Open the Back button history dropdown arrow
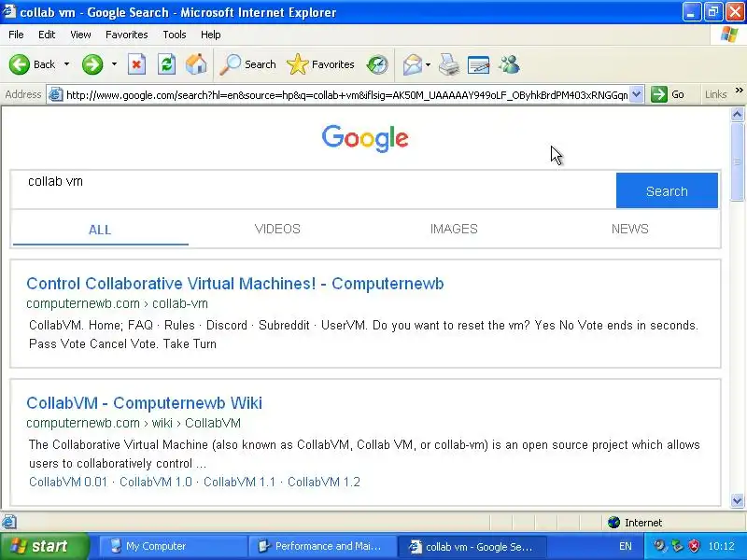 (66, 64)
